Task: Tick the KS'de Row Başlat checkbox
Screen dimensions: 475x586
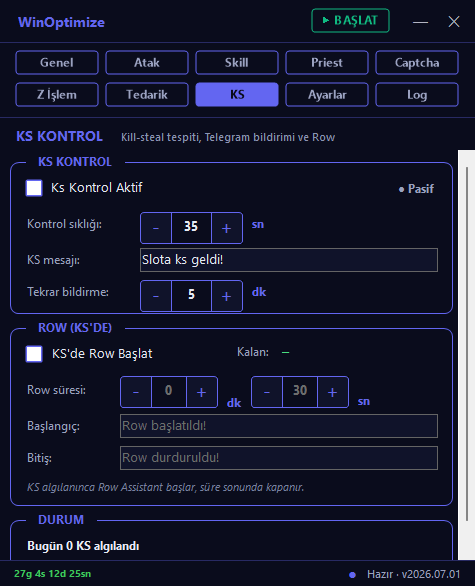Action: point(34,354)
